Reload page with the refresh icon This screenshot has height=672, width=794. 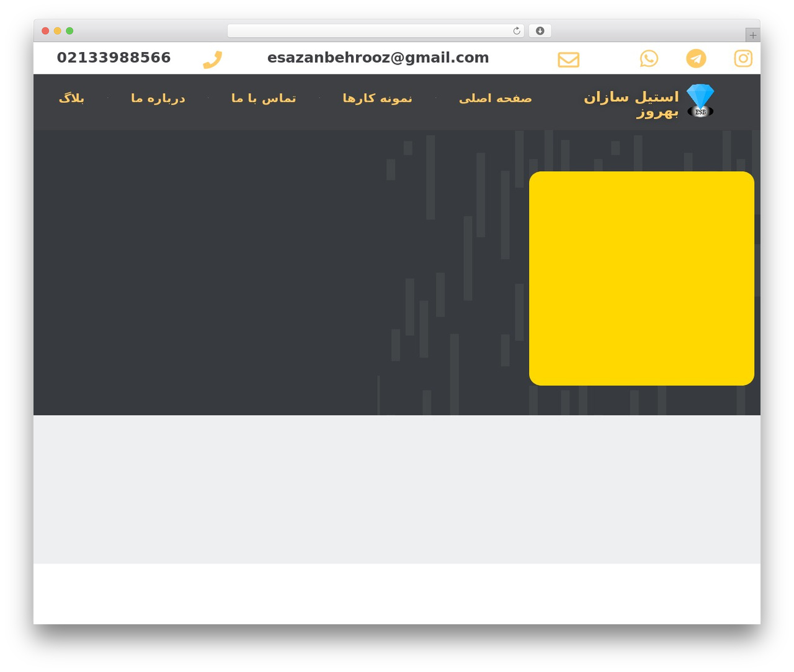pyautogui.click(x=517, y=31)
